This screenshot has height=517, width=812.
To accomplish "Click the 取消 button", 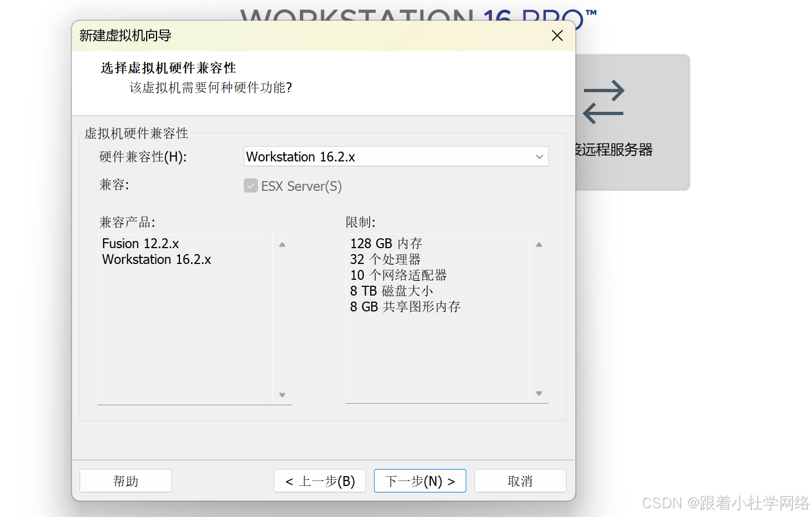I will (520, 481).
